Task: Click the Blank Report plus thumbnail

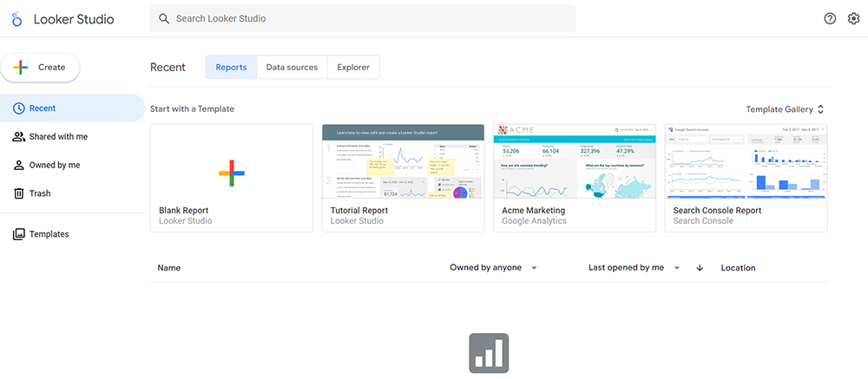Action: click(x=232, y=173)
